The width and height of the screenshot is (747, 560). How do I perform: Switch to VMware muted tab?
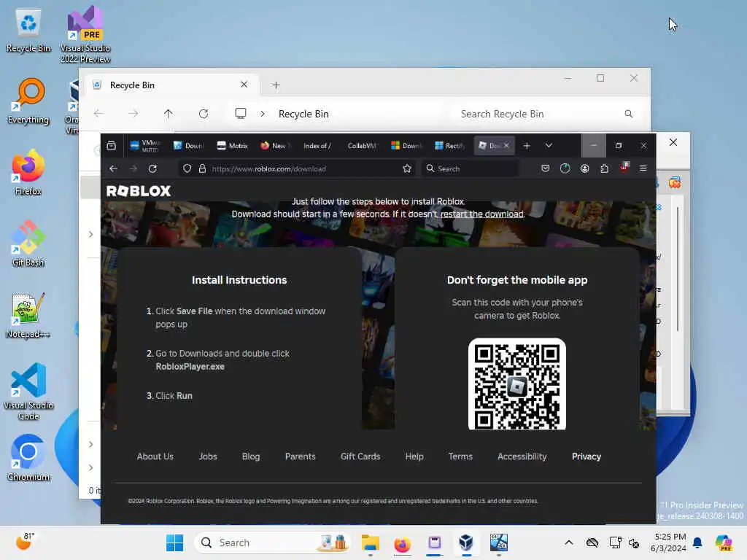point(146,146)
